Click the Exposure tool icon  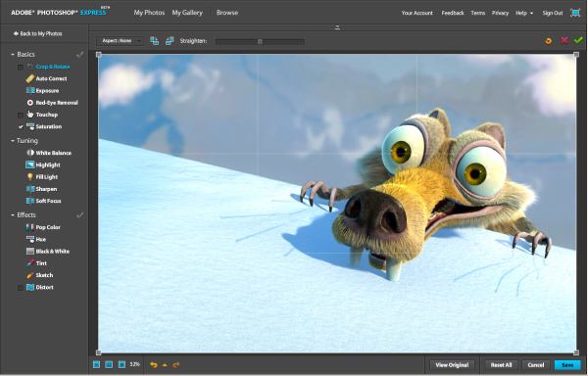click(30, 91)
